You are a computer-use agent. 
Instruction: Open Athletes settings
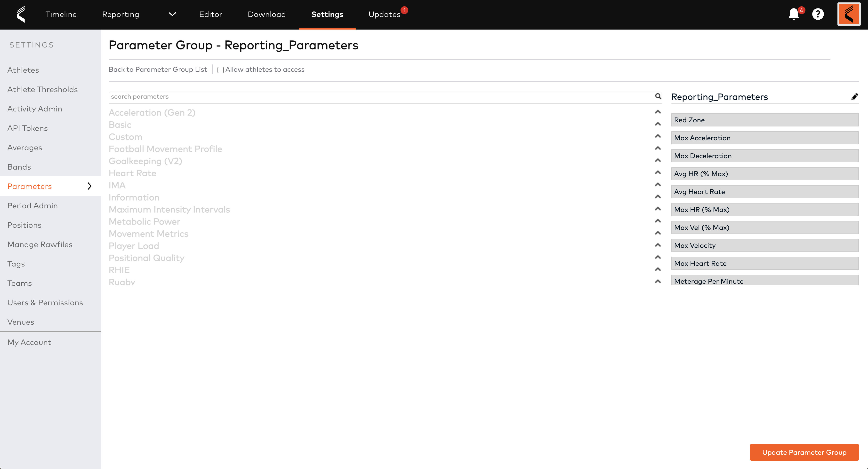coord(23,70)
